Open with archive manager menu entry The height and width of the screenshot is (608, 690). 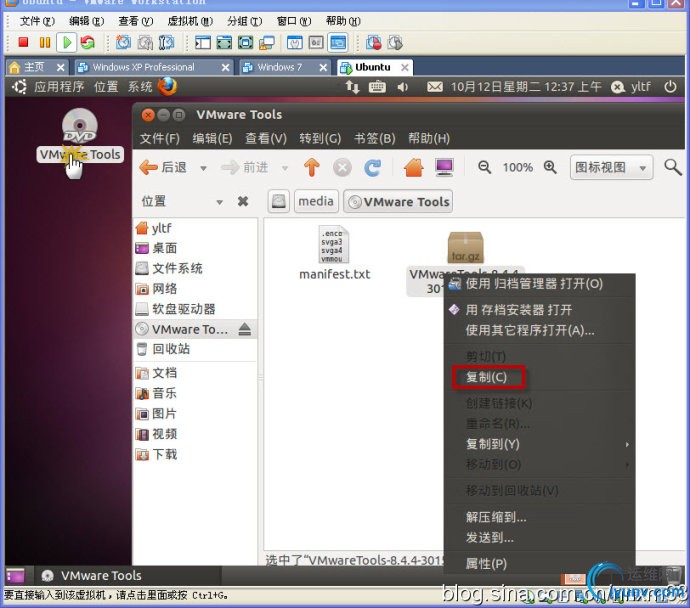tap(540, 284)
